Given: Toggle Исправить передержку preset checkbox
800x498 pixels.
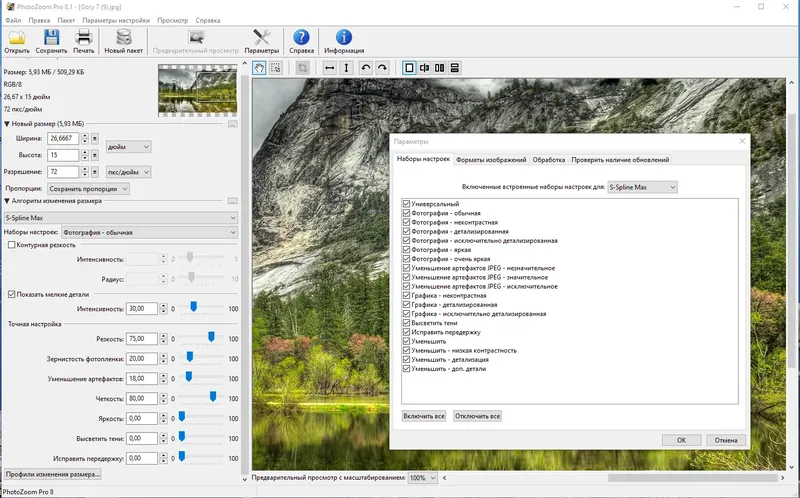Looking at the screenshot, I should pos(407,332).
